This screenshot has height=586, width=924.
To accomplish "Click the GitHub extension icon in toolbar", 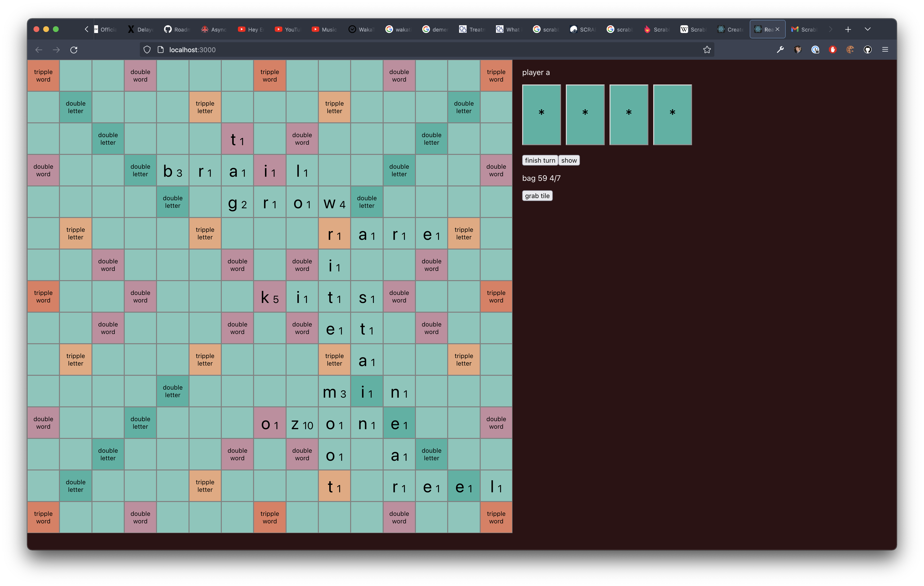I will [867, 50].
